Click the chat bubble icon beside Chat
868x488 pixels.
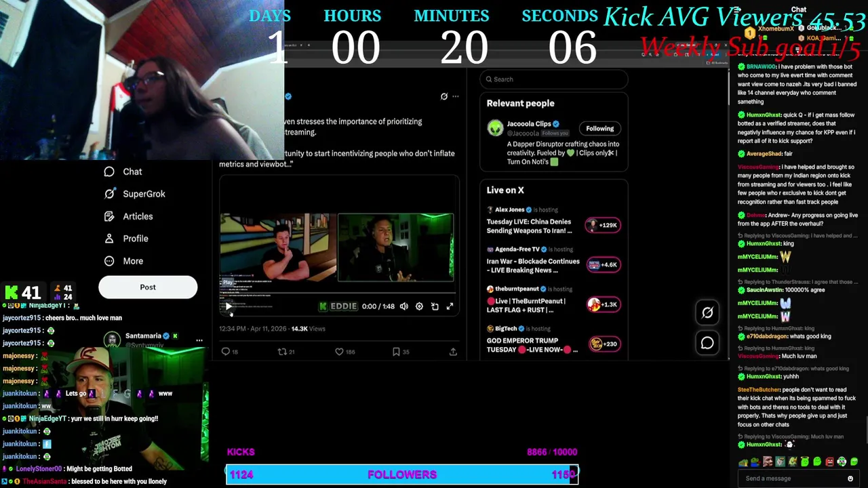click(x=109, y=171)
